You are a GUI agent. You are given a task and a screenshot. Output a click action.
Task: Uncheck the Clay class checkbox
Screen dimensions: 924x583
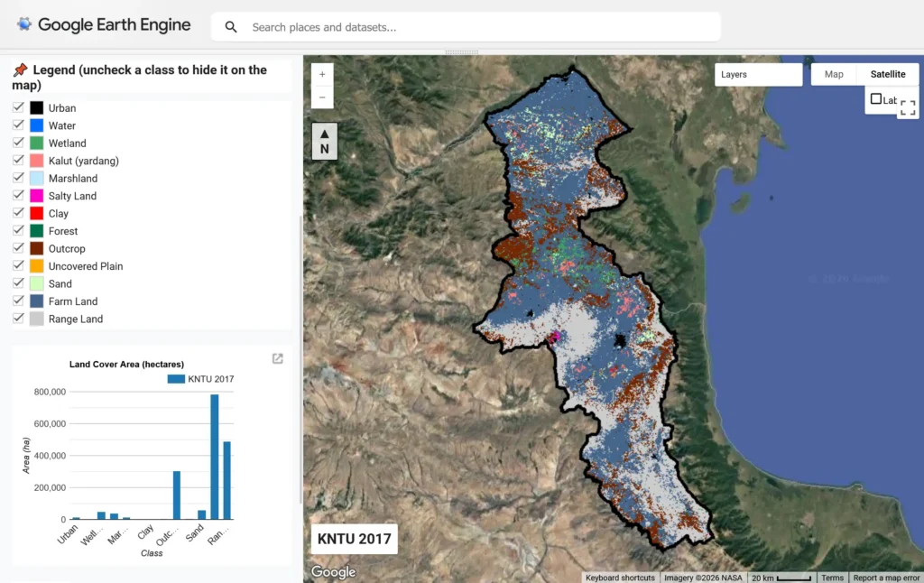[x=18, y=213]
